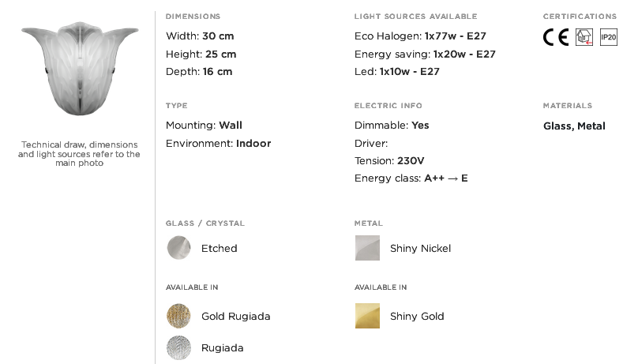Screen dimensions: 623x364
Task: Open the wall lamp technical image
Action: 80,69
